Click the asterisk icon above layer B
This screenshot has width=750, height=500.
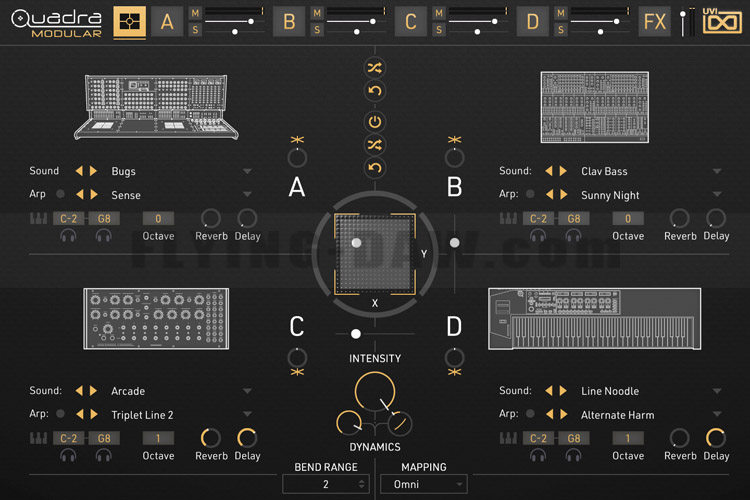click(x=454, y=140)
